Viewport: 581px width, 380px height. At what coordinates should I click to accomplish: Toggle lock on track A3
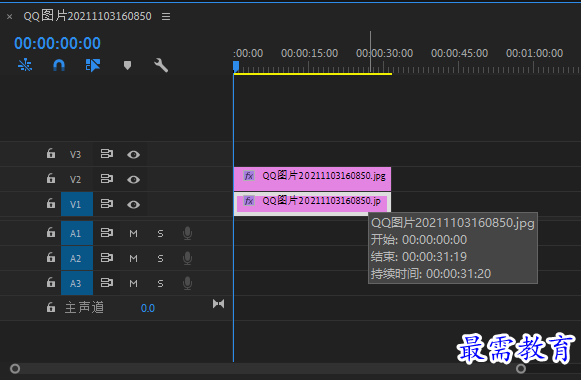tap(51, 283)
